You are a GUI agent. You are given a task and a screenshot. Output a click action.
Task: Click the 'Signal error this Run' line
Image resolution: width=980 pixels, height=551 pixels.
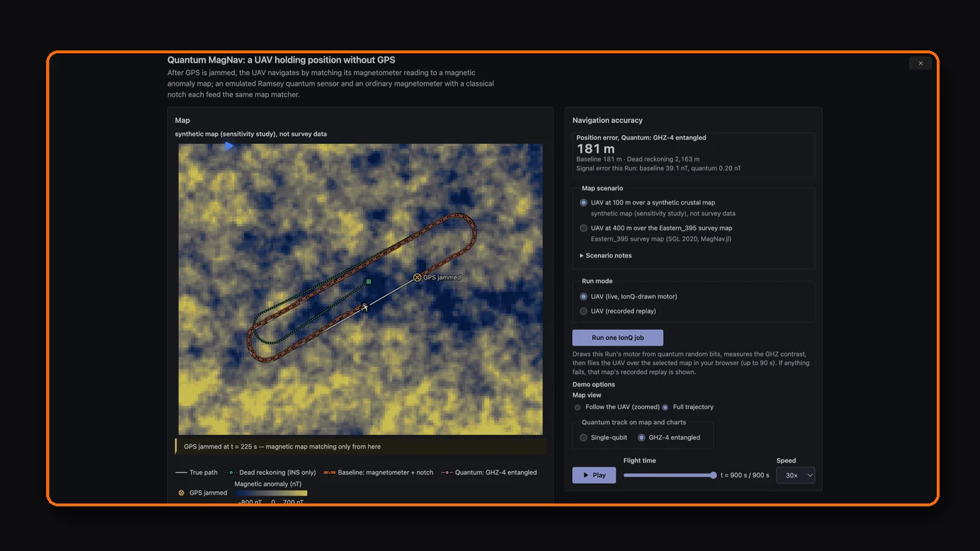click(x=659, y=169)
